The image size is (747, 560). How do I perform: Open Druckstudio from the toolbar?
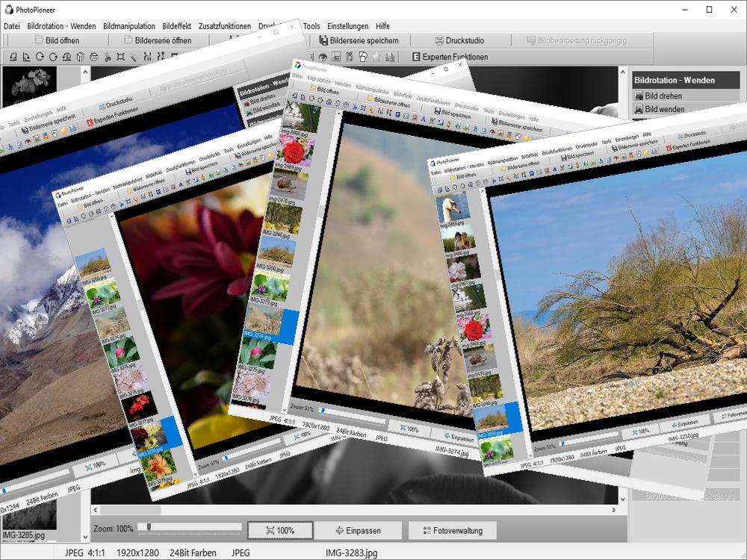(x=459, y=40)
